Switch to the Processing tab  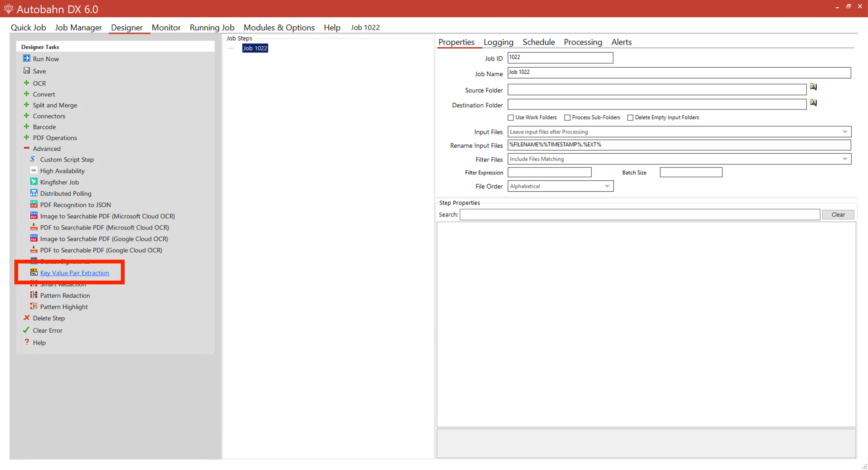pyautogui.click(x=583, y=42)
